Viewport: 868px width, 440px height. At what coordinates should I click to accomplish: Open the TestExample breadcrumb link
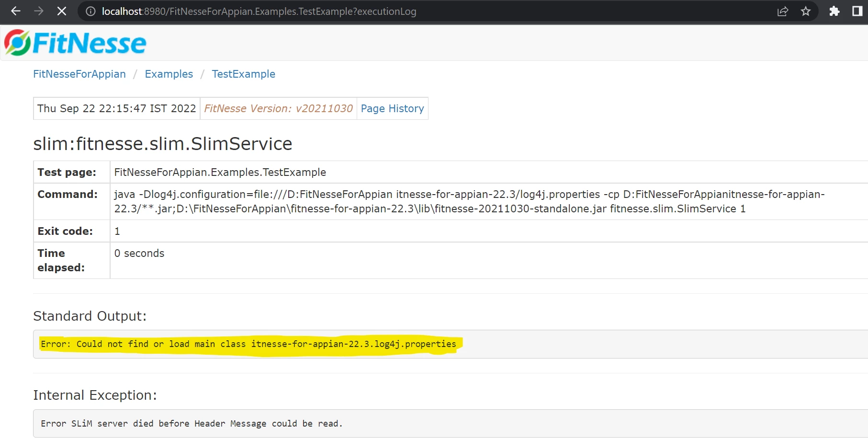click(244, 74)
